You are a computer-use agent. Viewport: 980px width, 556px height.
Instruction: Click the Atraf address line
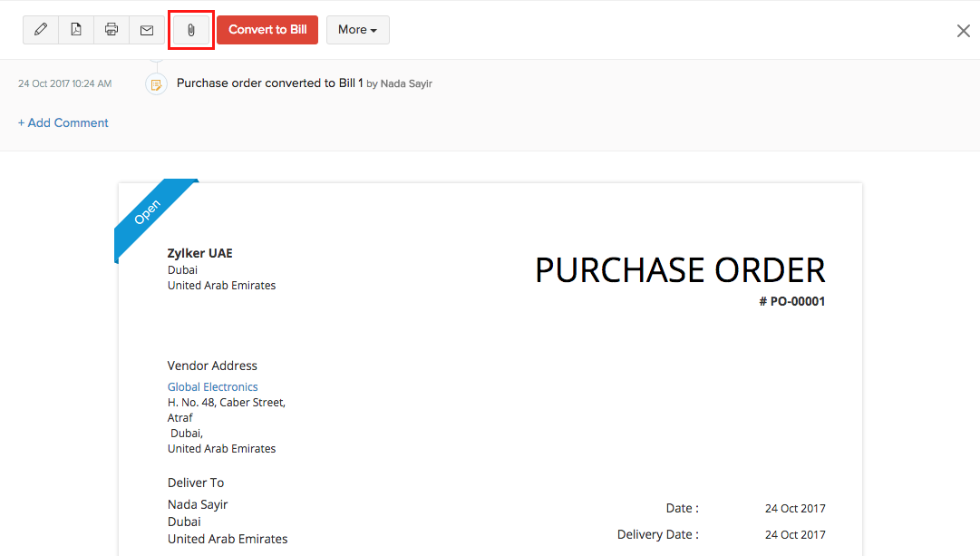point(180,418)
